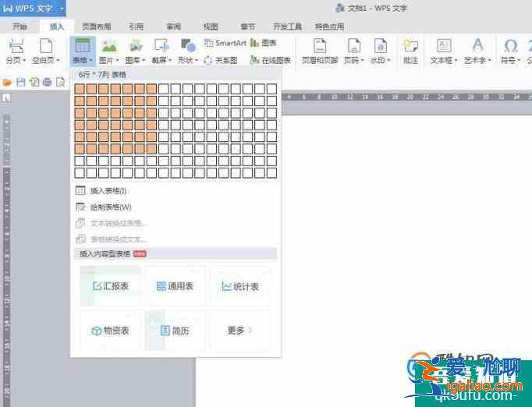Click the ruler tab-stop selector icon
Screen dimensions: 532x407
pos(6,97)
